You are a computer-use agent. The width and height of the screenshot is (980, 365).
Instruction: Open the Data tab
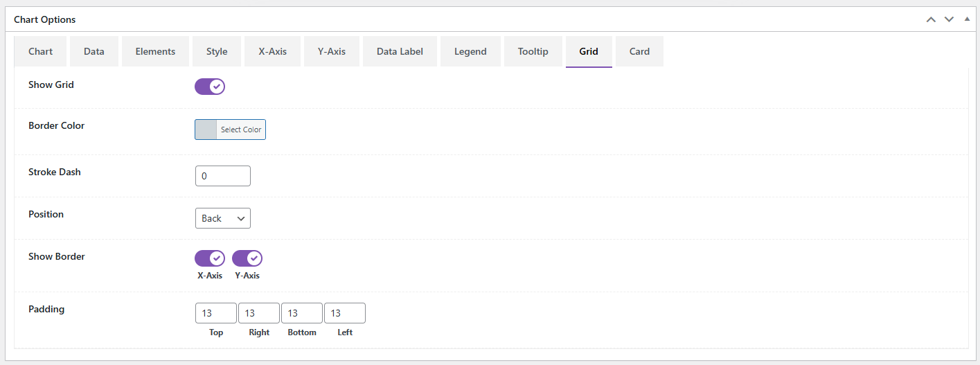(94, 51)
